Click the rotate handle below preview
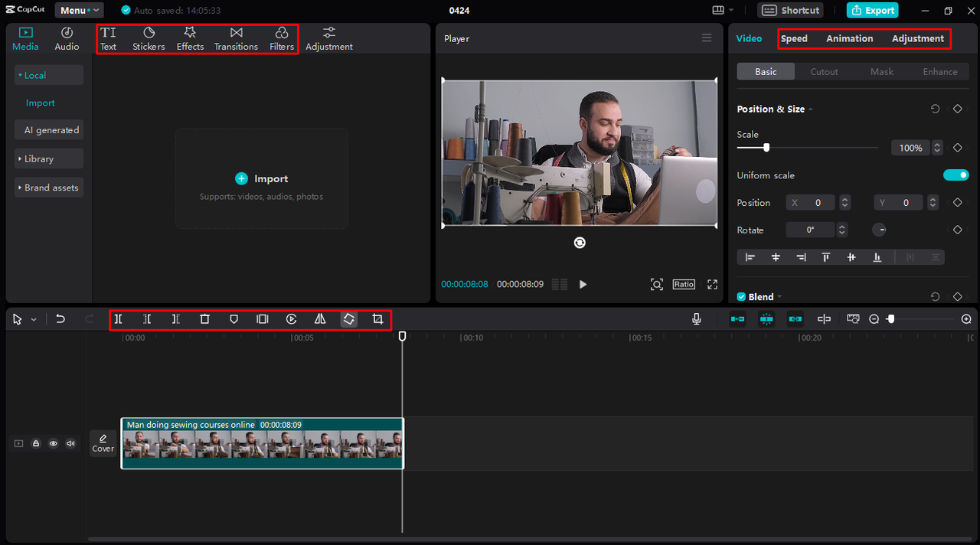 (580, 243)
